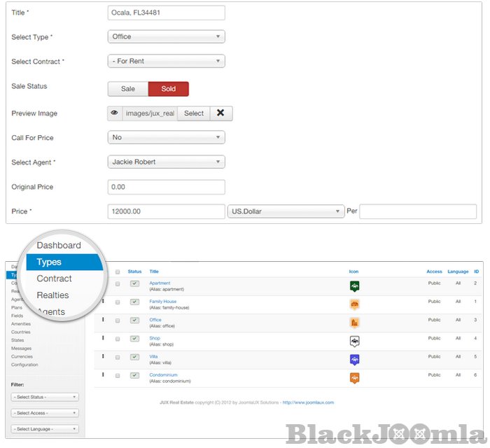The width and height of the screenshot is (490, 448).
Task: Click the Shop row white marker icon
Action: click(354, 341)
